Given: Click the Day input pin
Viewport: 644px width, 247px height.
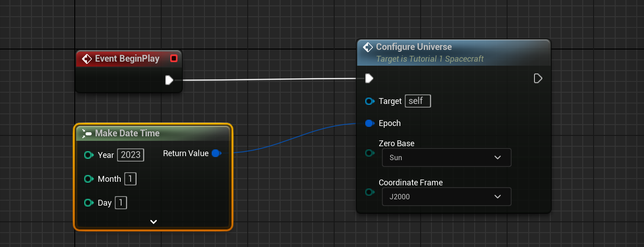Looking at the screenshot, I should tap(89, 203).
